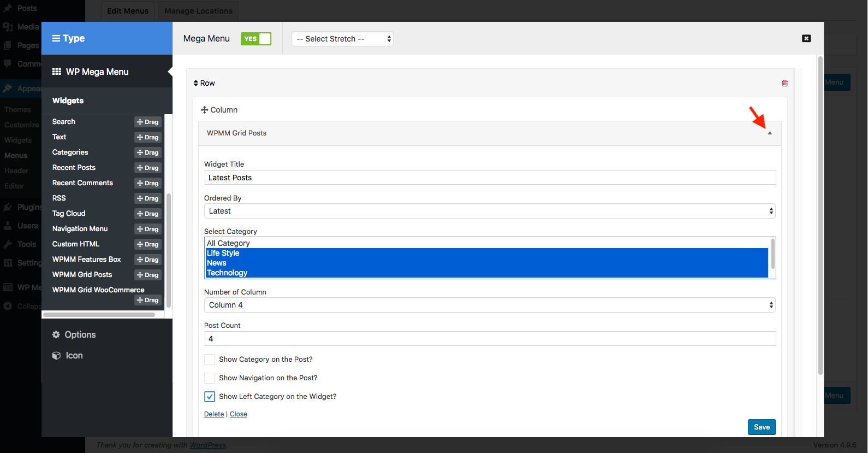
Task: Enable Show Category on the Post
Action: (210, 360)
